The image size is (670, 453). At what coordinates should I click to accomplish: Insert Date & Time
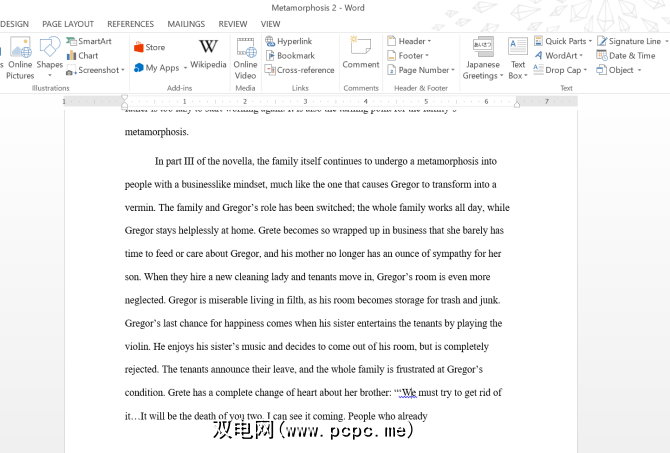(x=626, y=56)
